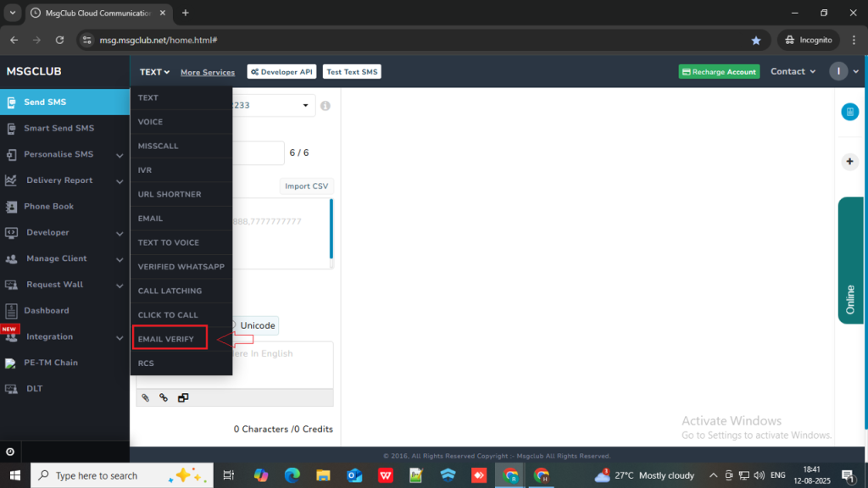Image resolution: width=868 pixels, height=488 pixels.
Task: Select the Unicode radio option
Action: click(232, 325)
